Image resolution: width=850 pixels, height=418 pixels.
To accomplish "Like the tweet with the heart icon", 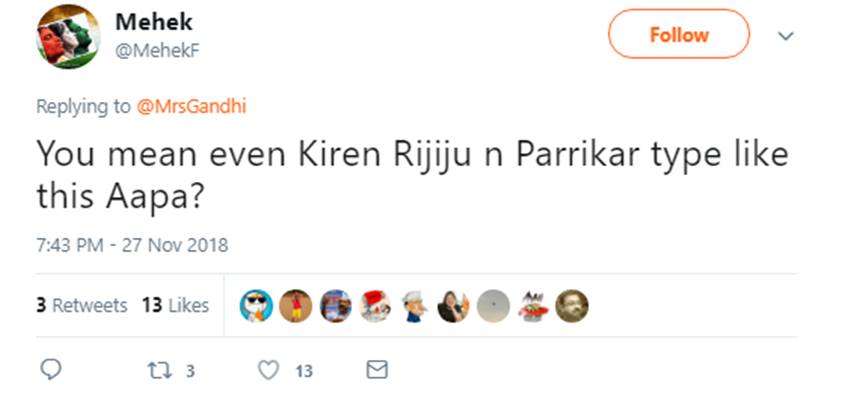I will (268, 370).
